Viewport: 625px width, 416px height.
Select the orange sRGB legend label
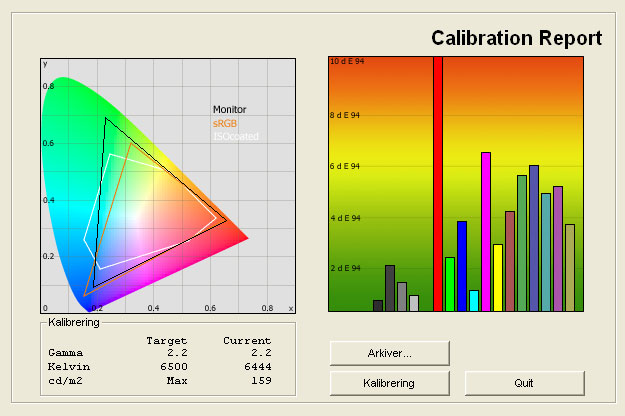tap(225, 123)
